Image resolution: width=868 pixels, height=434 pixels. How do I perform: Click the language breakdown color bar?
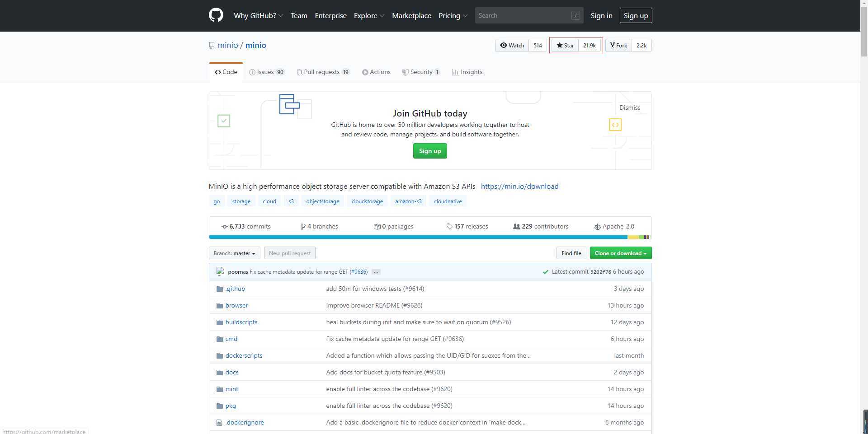(x=429, y=237)
